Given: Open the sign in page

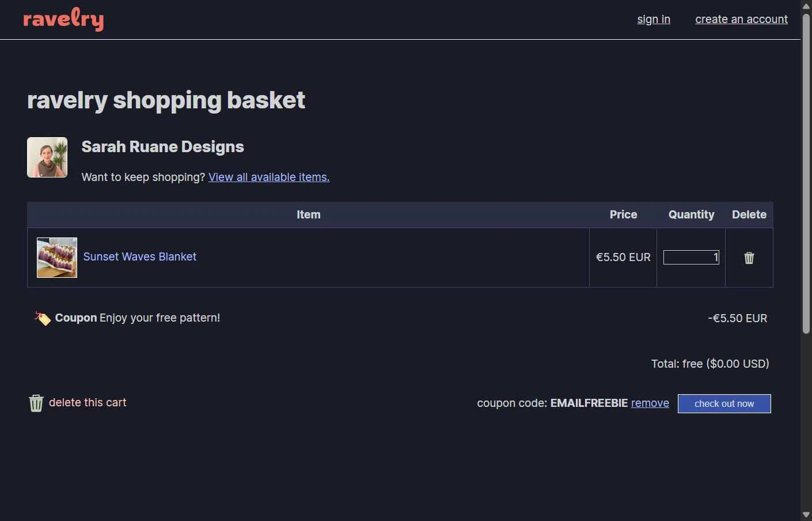Looking at the screenshot, I should click(654, 19).
